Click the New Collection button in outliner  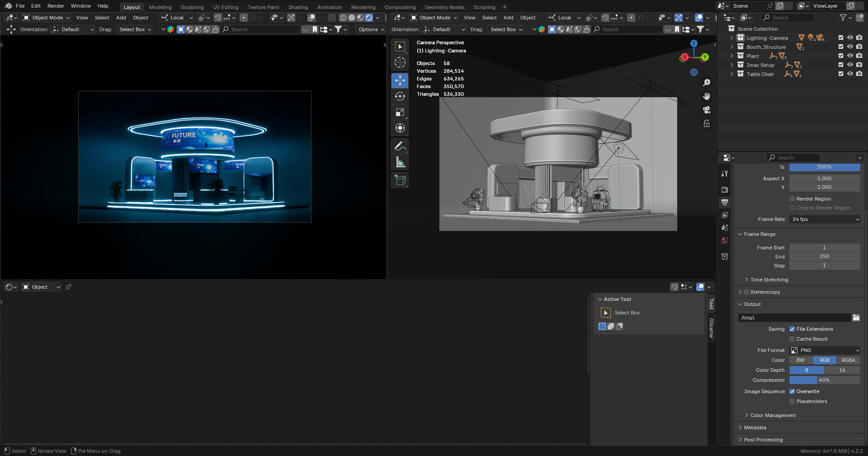pos(859,18)
